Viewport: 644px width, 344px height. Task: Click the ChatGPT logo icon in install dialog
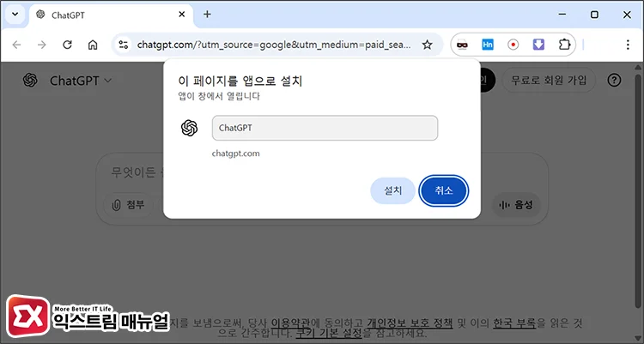coord(190,128)
